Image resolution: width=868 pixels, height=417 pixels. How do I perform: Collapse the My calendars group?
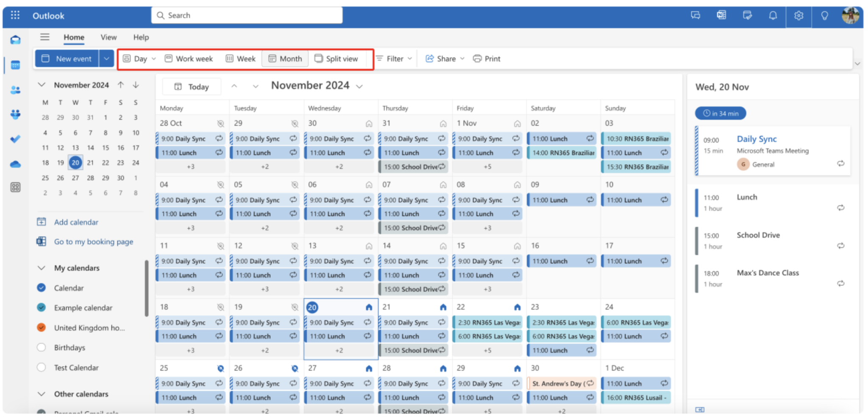pyautogui.click(x=42, y=268)
